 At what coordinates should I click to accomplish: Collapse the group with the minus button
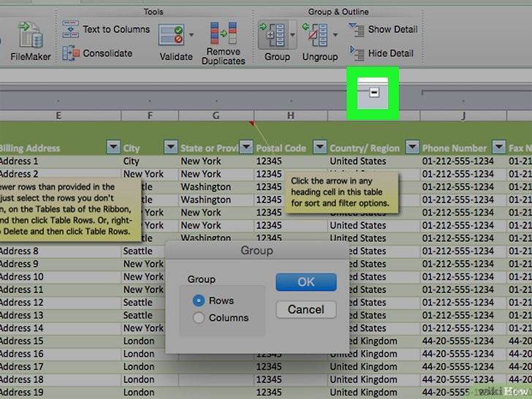click(x=373, y=93)
